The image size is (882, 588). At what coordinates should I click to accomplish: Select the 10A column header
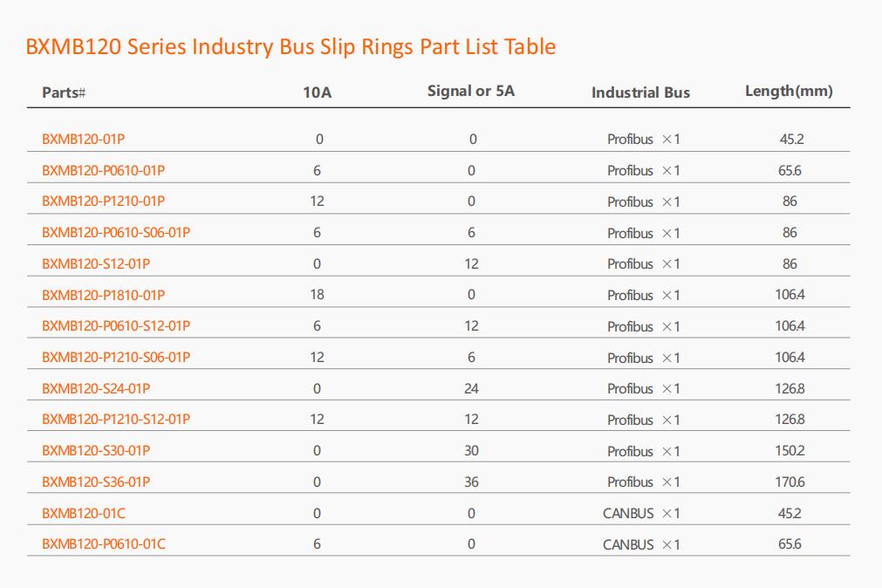318,92
